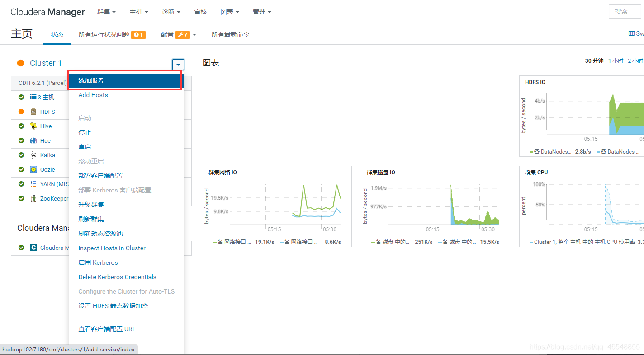Screen dimensions: 644x355
Task: Click the green health check next to Kafka
Action: tap(21, 155)
